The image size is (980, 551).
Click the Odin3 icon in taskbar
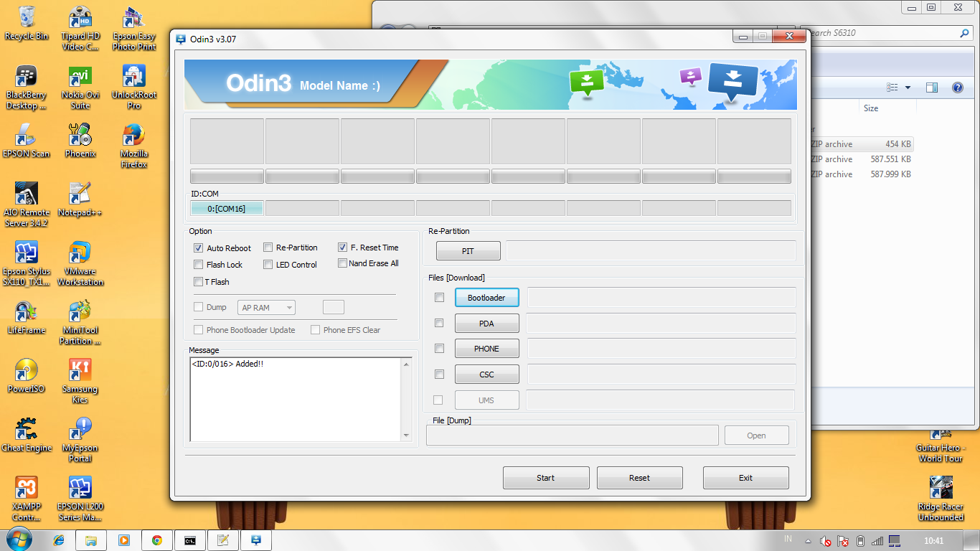click(x=255, y=540)
